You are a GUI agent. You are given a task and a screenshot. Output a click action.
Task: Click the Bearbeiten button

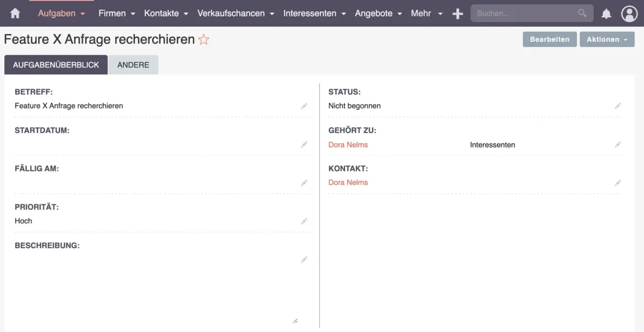tap(549, 40)
